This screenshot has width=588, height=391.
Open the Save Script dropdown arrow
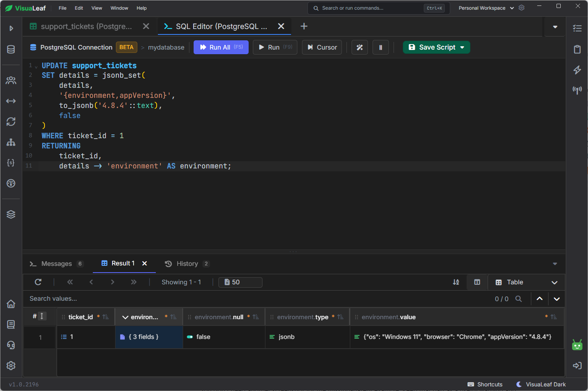(x=462, y=47)
